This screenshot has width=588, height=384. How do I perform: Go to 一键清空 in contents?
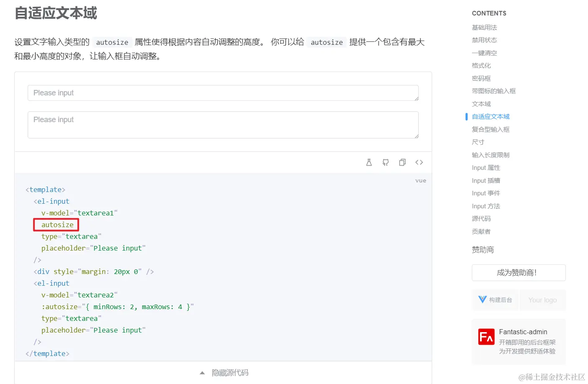point(484,53)
